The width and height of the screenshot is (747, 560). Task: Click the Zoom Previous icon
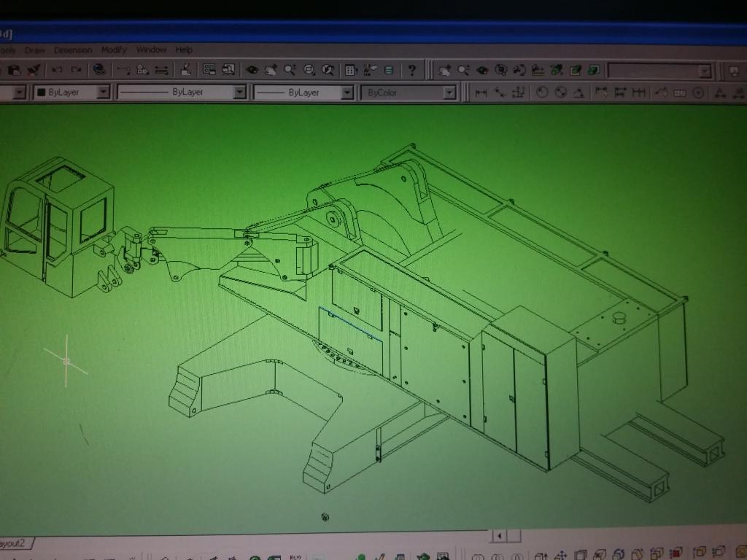click(328, 70)
